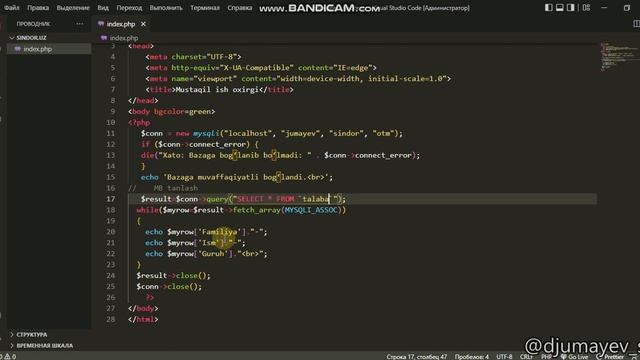Click the 'Ism' array key on line 21

(209, 243)
